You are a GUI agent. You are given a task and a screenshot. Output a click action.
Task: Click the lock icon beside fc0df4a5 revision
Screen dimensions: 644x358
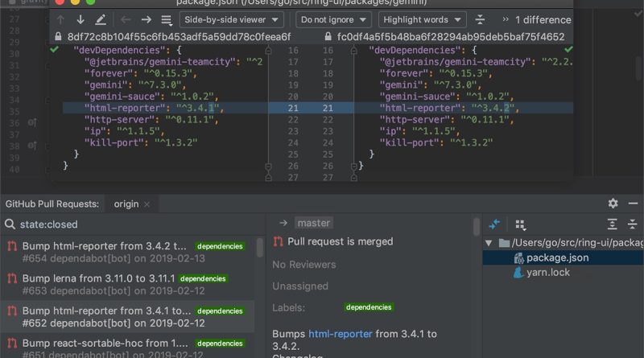point(328,36)
